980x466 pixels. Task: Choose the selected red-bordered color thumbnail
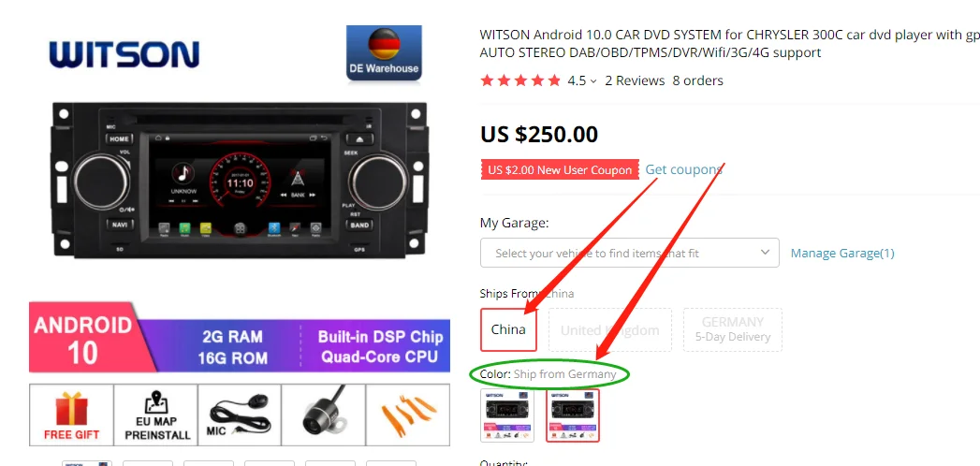point(573,415)
